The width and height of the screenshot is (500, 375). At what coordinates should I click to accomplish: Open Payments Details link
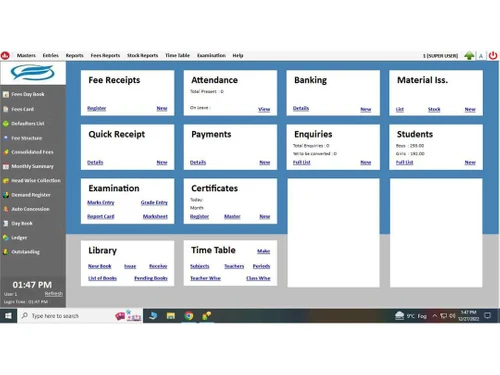point(198,162)
